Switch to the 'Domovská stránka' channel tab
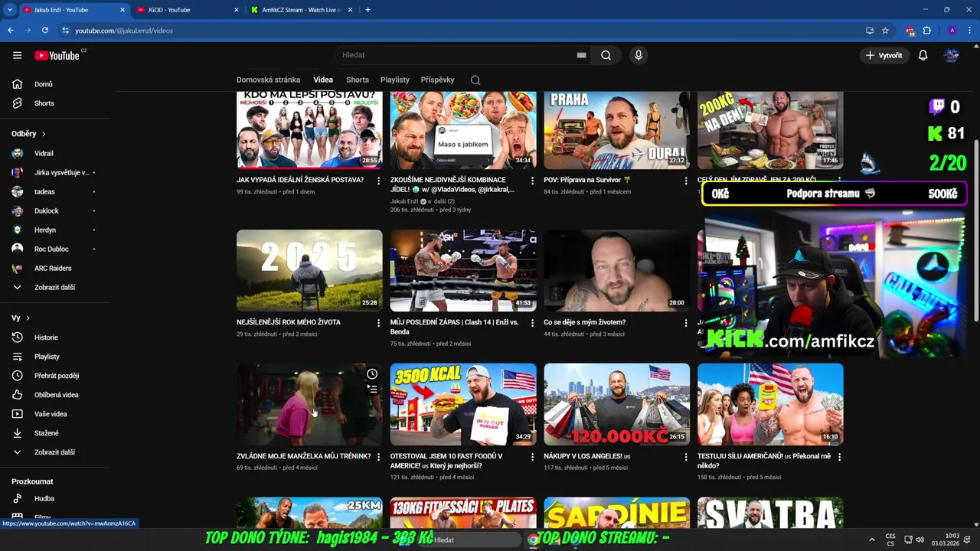Image resolution: width=980 pixels, height=551 pixels. pyautogui.click(x=268, y=80)
